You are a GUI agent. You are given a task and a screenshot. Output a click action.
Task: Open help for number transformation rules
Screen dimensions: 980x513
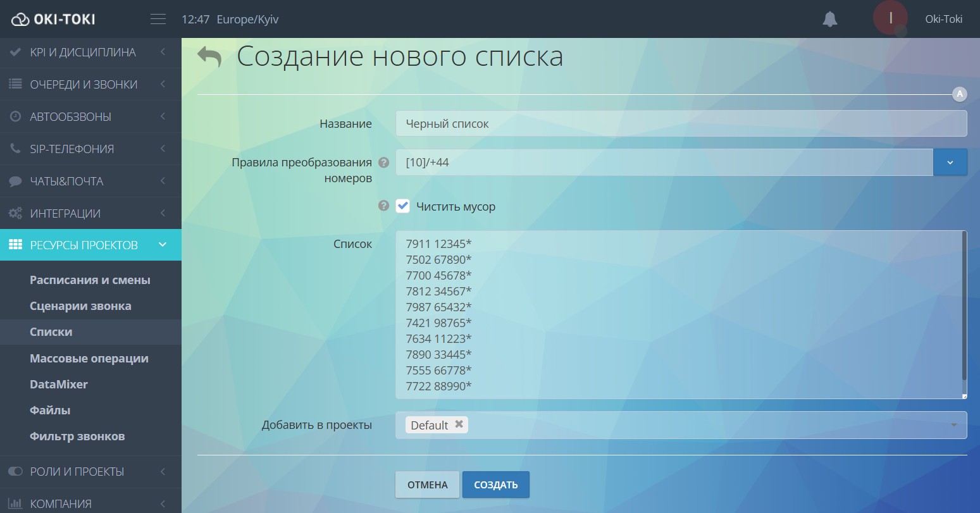(x=384, y=162)
